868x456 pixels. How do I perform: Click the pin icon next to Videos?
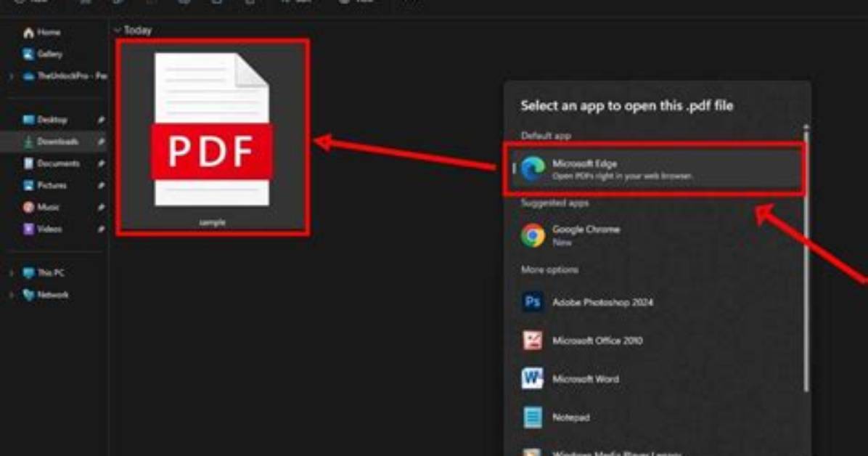pos(101,228)
